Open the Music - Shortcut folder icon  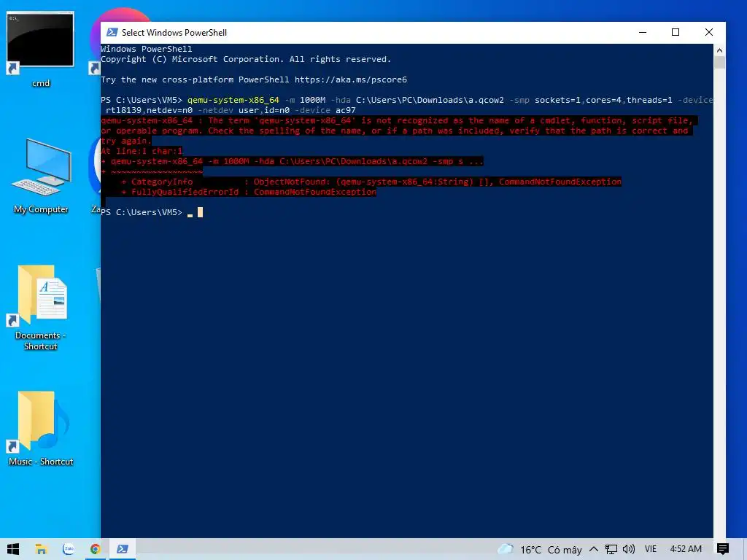pos(41,427)
